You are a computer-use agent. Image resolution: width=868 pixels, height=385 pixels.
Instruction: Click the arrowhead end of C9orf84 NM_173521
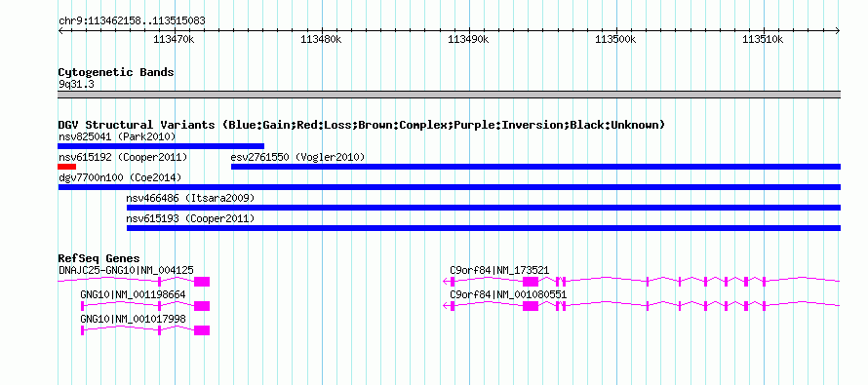[x=446, y=282]
